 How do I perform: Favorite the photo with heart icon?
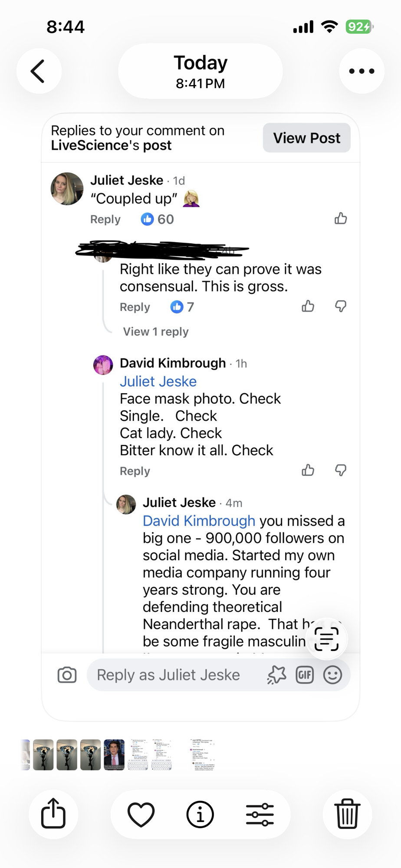[x=141, y=814]
